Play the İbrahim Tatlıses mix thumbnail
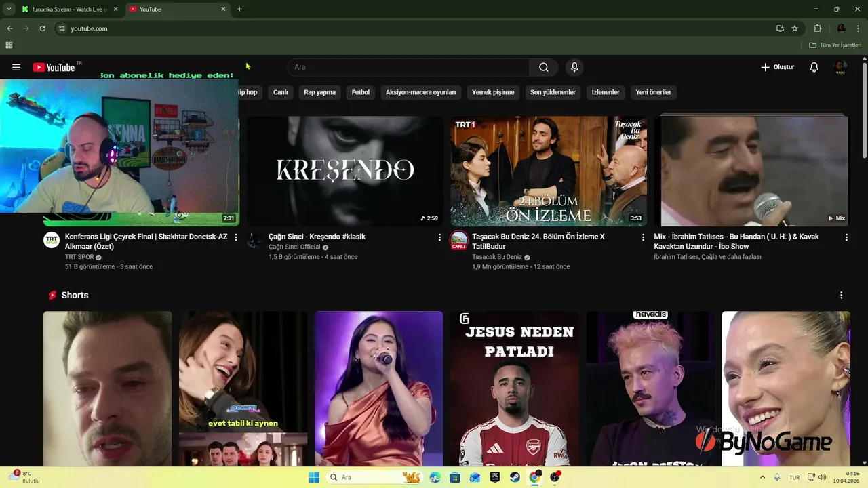This screenshot has height=488, width=868. pyautogui.click(x=751, y=171)
